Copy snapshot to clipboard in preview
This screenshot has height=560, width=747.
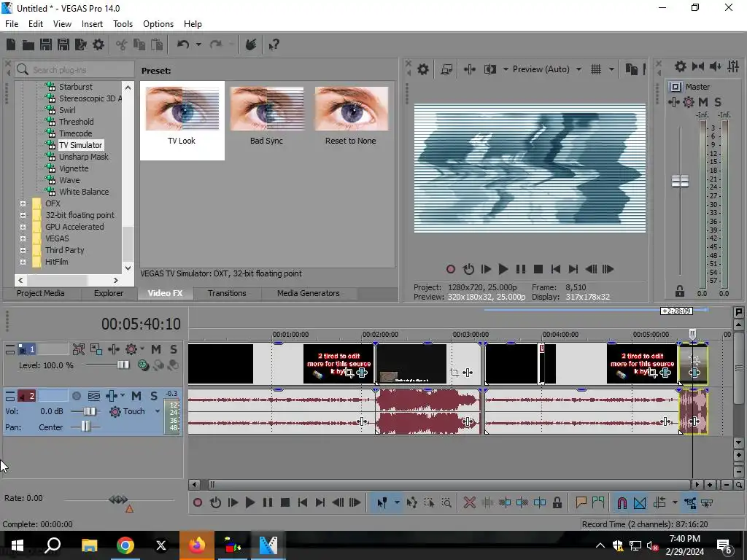coord(631,69)
